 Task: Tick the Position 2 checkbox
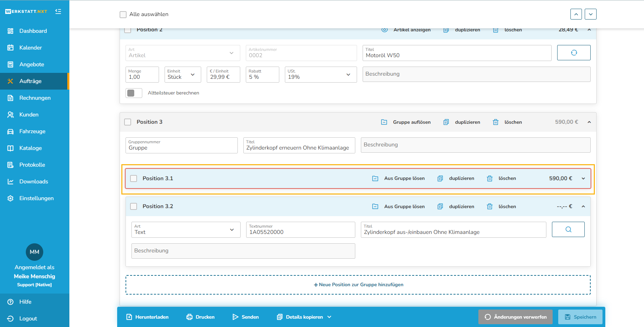tap(128, 30)
